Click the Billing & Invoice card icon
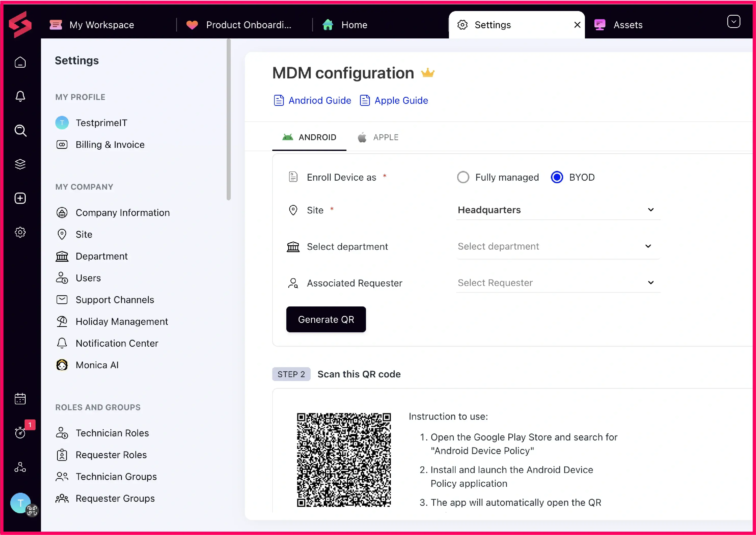The image size is (756, 535). point(62,145)
